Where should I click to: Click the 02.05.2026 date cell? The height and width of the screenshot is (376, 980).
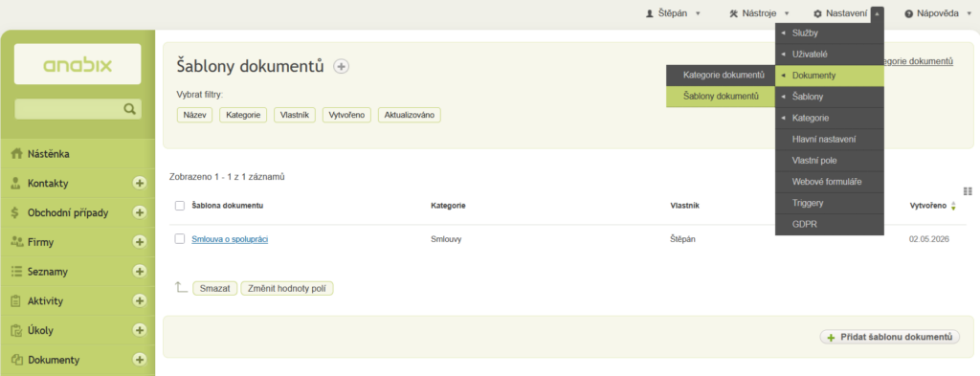929,239
